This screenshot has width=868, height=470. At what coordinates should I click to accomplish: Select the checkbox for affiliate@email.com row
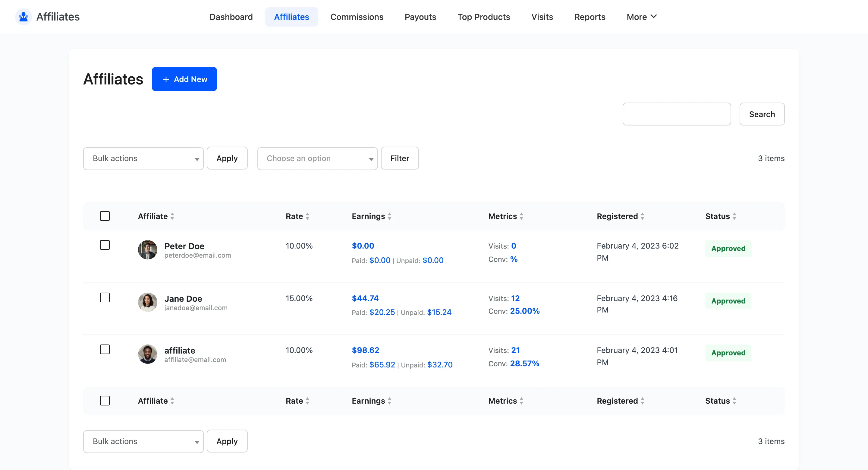pos(105,349)
